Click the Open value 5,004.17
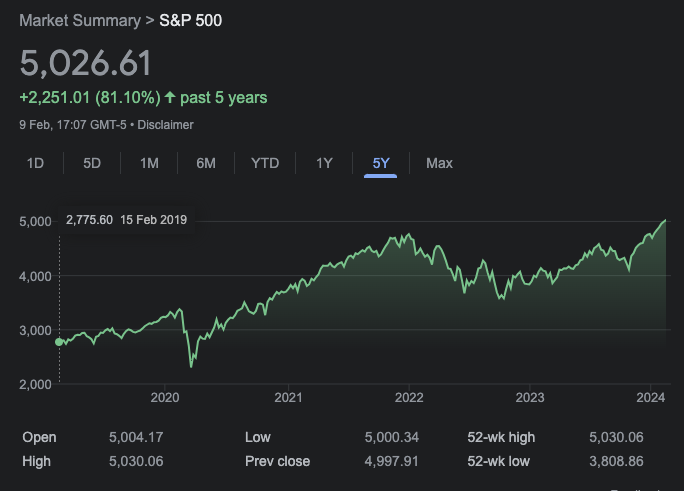Viewport: 684px width, 491px height. coord(136,437)
